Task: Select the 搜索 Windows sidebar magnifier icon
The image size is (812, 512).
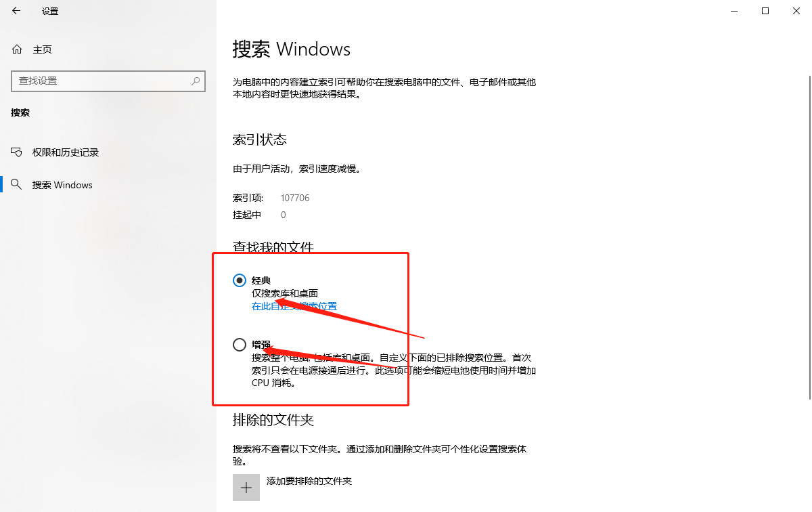Action: tap(17, 185)
